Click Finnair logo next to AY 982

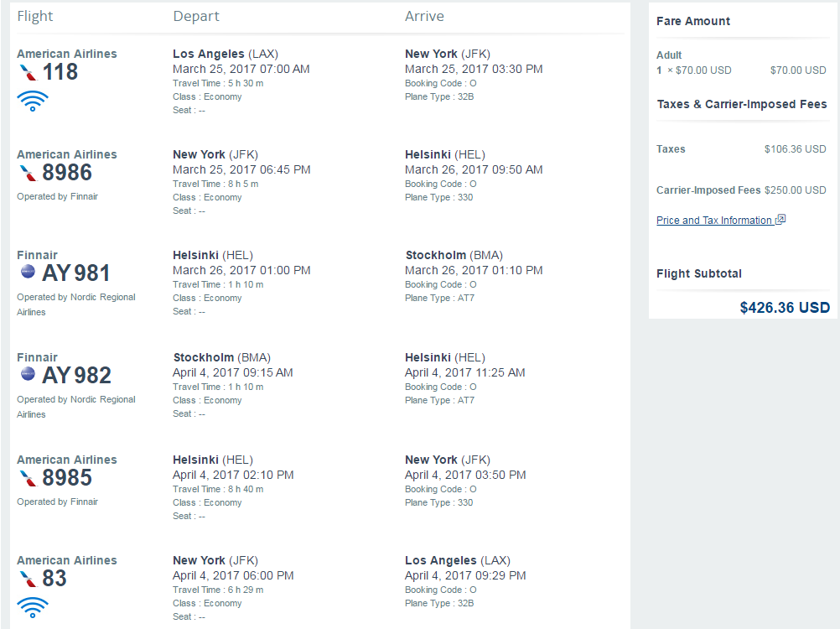point(28,373)
